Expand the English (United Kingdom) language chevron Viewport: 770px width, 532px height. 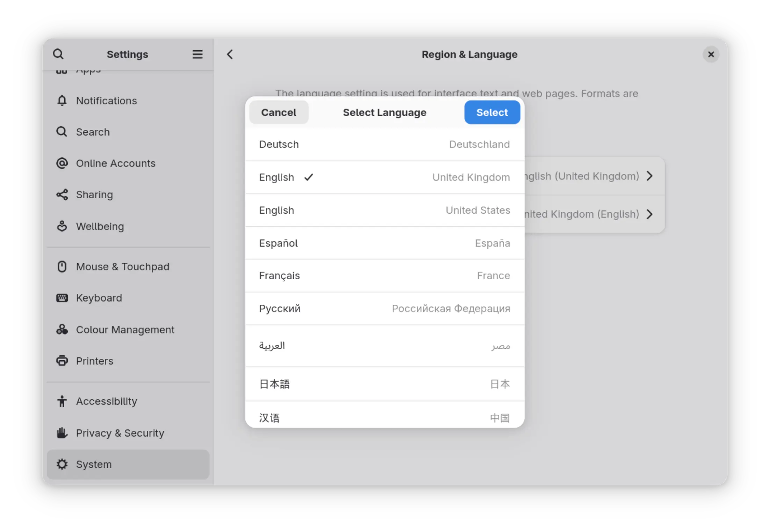[649, 176]
